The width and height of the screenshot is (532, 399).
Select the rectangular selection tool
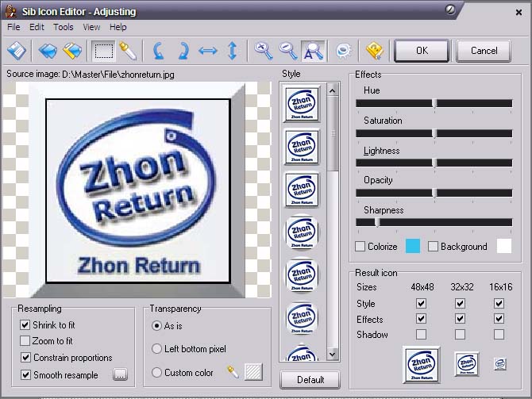103,52
